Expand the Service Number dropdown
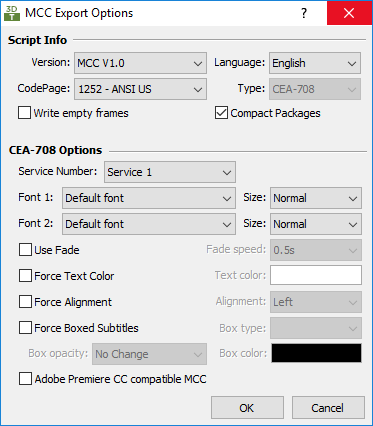Viewport: 373px width, 426px height. (170, 172)
